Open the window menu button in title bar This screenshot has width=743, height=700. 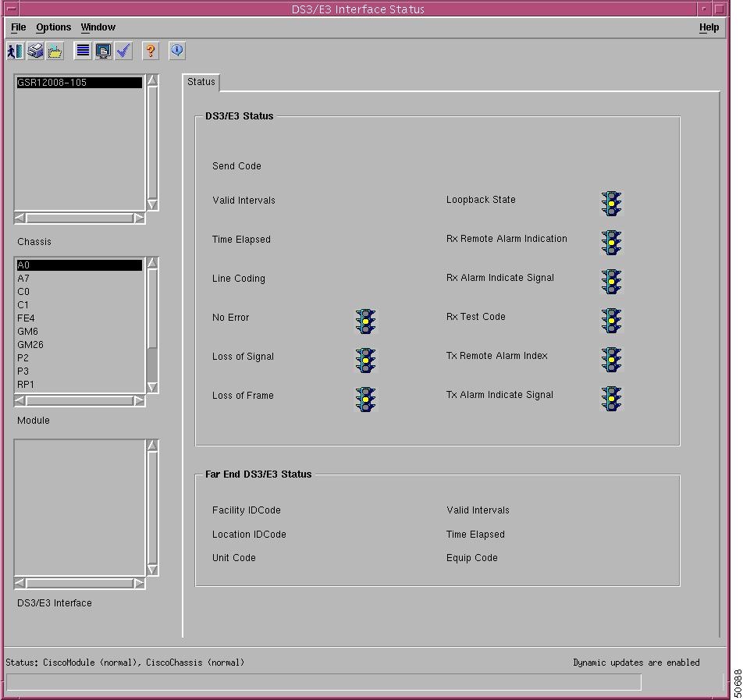coord(12,9)
